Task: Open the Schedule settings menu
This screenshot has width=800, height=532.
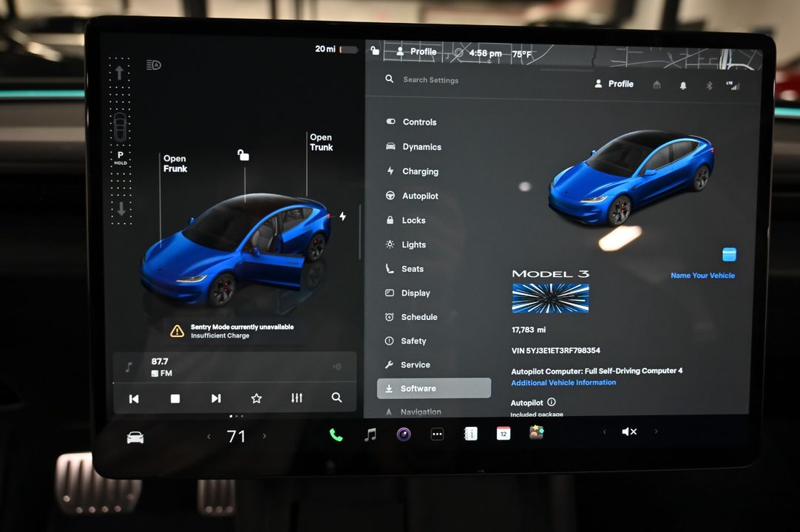Action: (412, 317)
